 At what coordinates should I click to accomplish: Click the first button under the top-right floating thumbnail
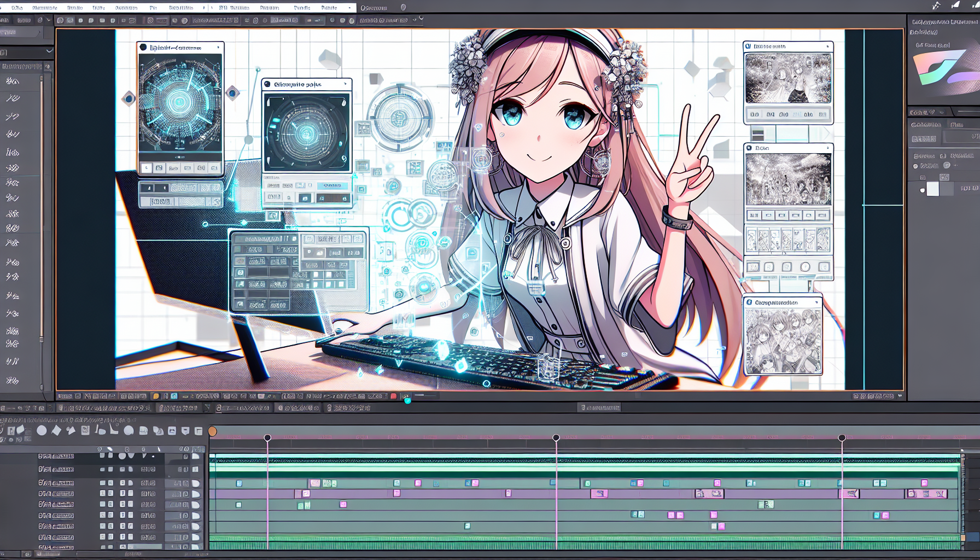(755, 114)
